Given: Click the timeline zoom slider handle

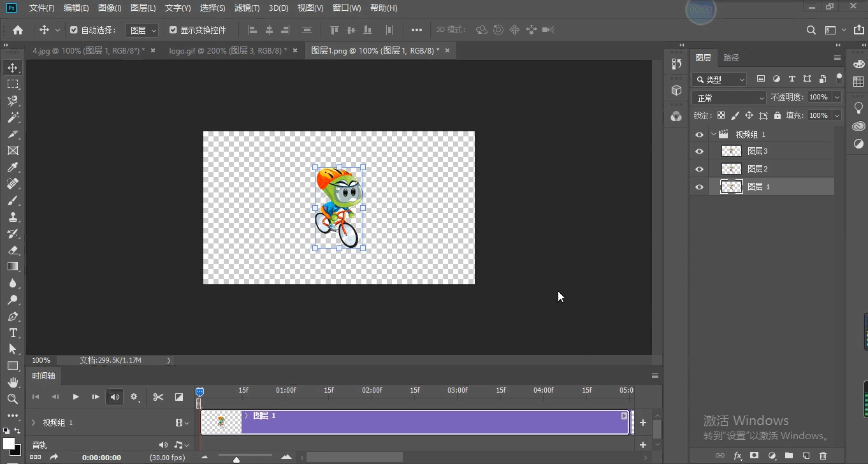Looking at the screenshot, I should click(x=236, y=460).
